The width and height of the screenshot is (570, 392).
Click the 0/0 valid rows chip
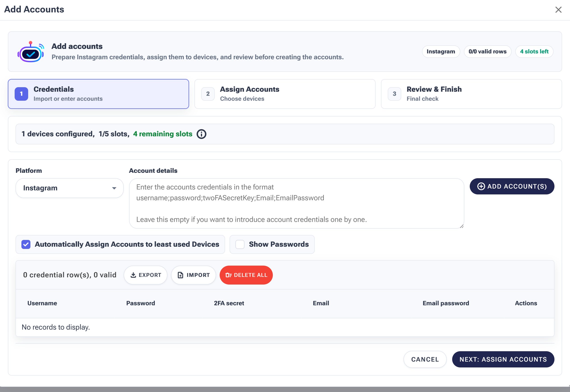(488, 52)
